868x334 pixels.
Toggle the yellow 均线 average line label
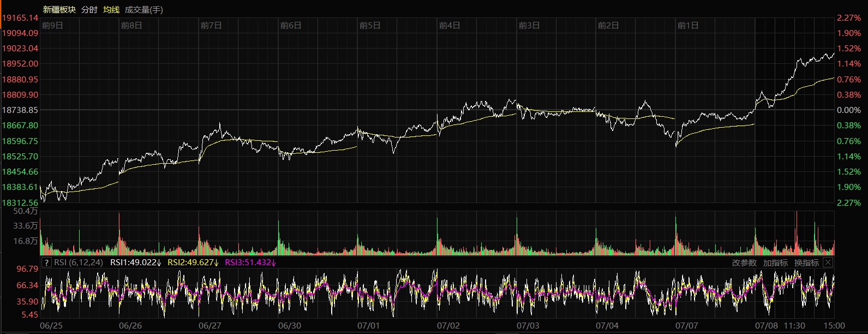pyautogui.click(x=111, y=10)
